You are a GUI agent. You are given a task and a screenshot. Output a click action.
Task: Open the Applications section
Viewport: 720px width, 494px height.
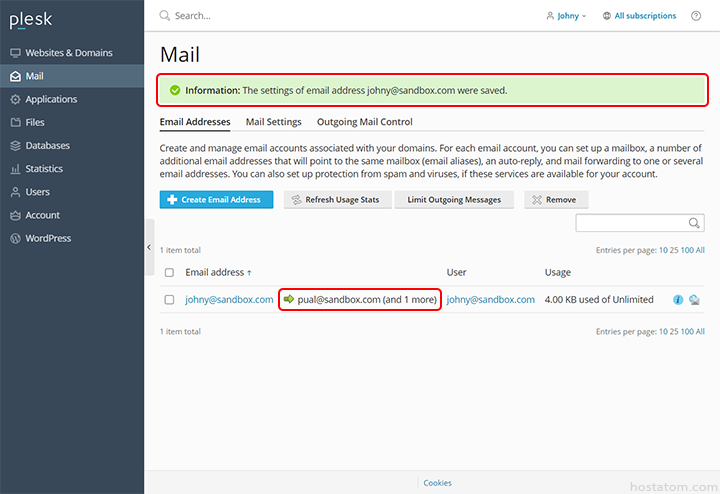(51, 99)
